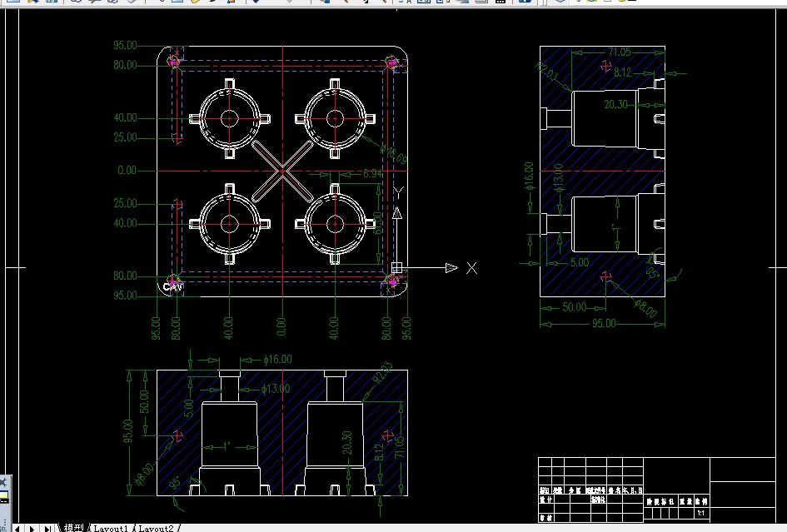
Task: Select the 8.12 dimension in right section view
Action: pyautogui.click(x=622, y=72)
